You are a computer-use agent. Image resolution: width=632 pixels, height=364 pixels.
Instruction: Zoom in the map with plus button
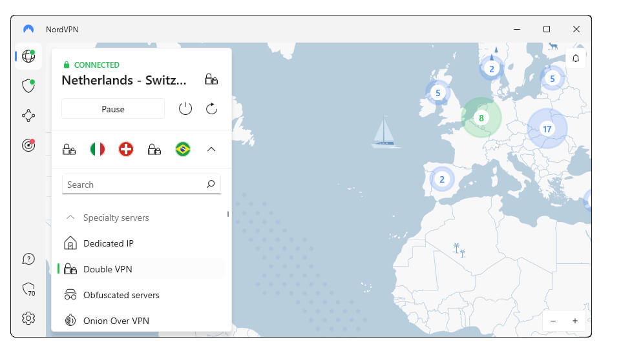pyautogui.click(x=574, y=321)
